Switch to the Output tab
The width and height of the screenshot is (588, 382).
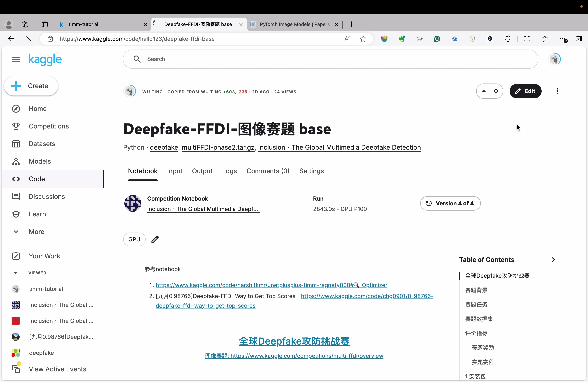tap(202, 171)
